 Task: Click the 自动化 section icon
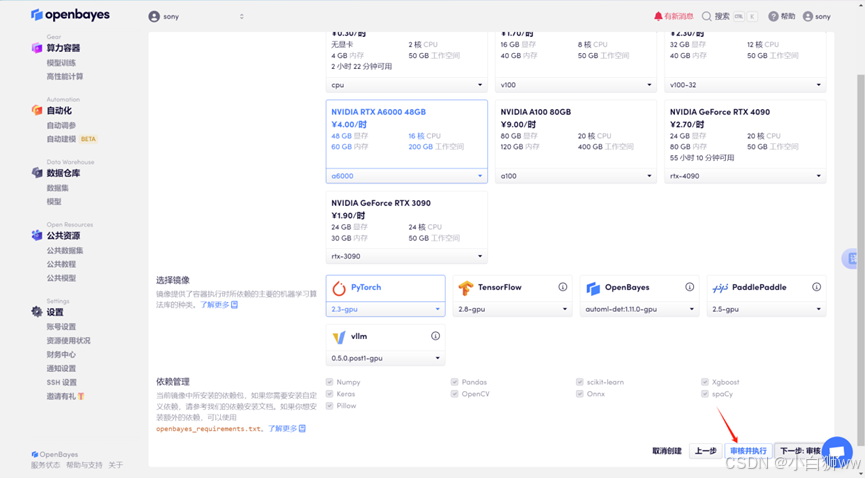click(37, 110)
